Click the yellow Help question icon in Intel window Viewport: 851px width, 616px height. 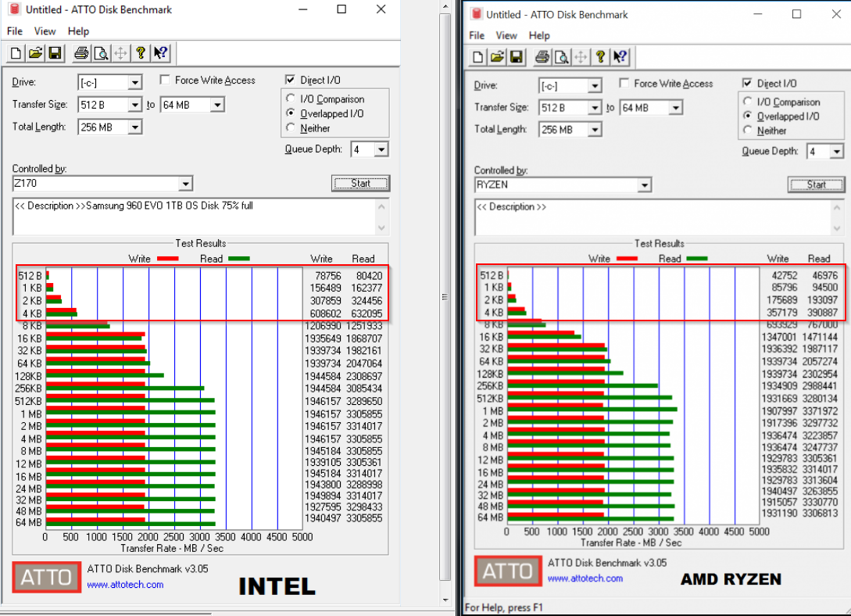pos(141,52)
